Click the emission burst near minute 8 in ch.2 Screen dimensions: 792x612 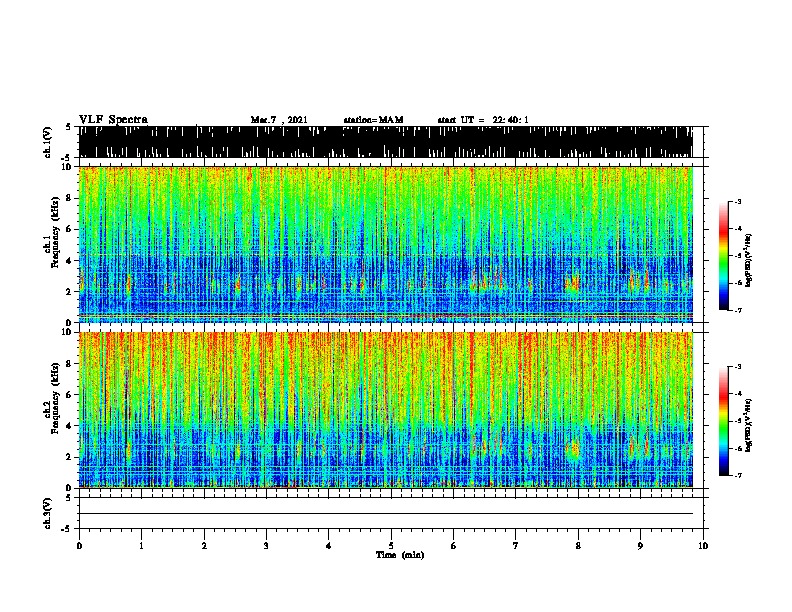click(573, 449)
